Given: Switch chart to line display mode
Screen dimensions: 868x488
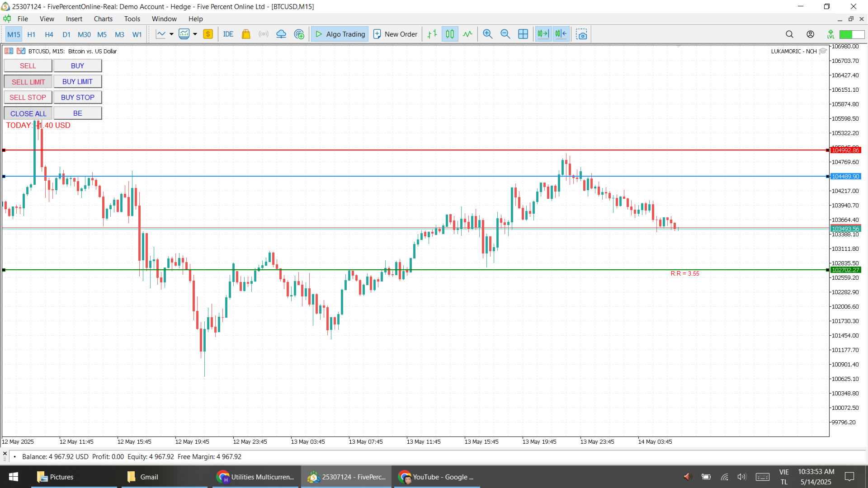Looking at the screenshot, I should point(467,34).
